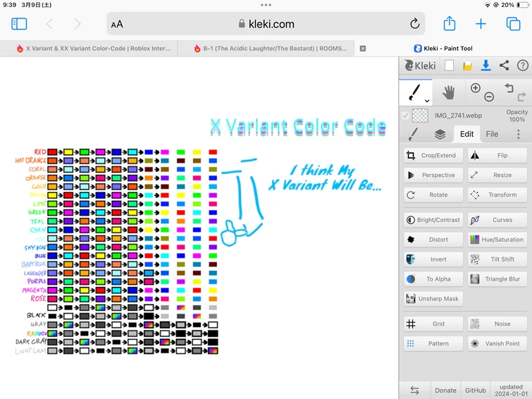This screenshot has width=532, height=399.
Task: Invert the image colors
Action: click(433, 259)
